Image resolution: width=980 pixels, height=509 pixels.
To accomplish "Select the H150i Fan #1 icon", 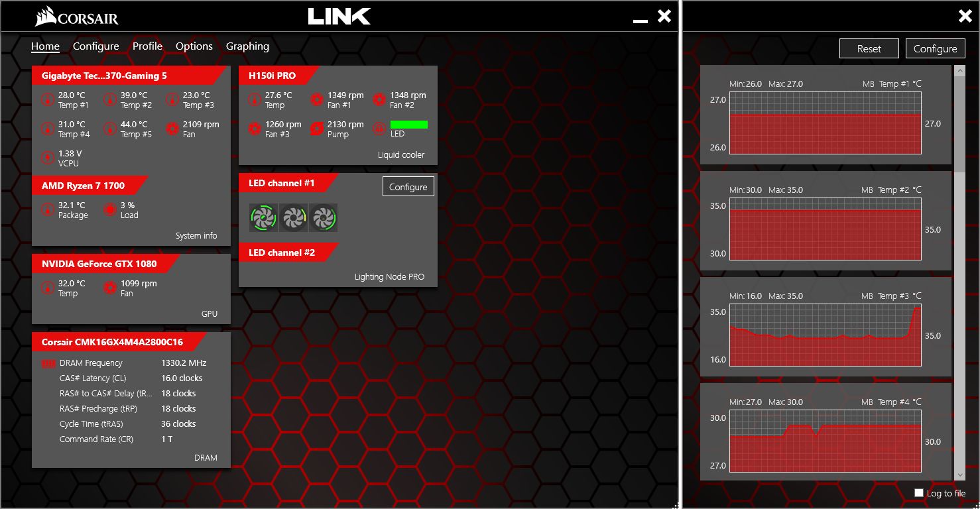I will point(317,100).
